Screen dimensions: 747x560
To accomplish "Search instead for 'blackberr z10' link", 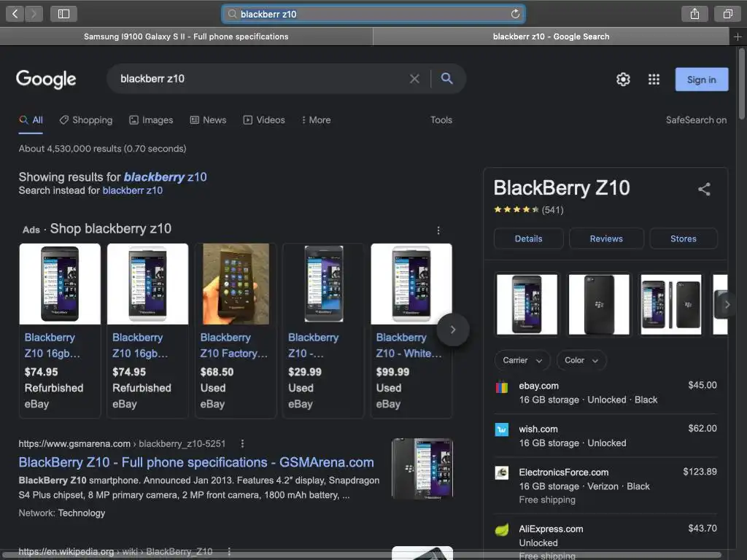I will [133, 190].
